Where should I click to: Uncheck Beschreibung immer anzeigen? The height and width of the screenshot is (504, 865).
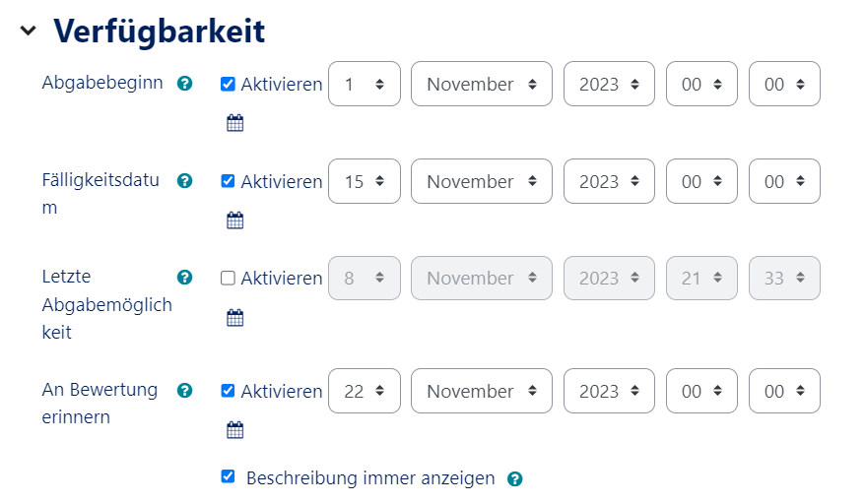[x=228, y=476]
